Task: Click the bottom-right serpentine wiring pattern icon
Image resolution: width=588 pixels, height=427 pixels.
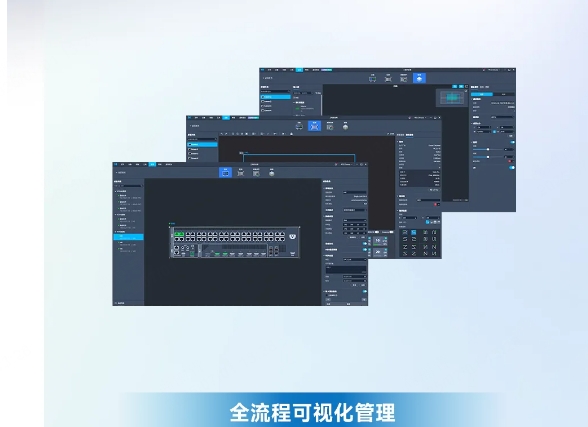Action: (x=434, y=253)
